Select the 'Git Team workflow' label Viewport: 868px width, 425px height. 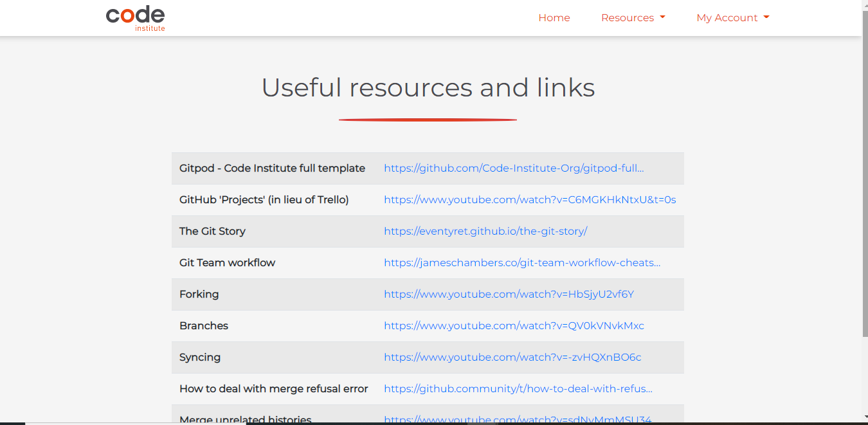point(227,263)
